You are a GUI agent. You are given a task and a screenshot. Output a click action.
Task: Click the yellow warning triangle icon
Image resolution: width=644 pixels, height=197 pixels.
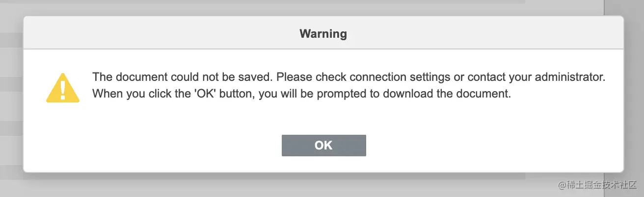tap(63, 88)
